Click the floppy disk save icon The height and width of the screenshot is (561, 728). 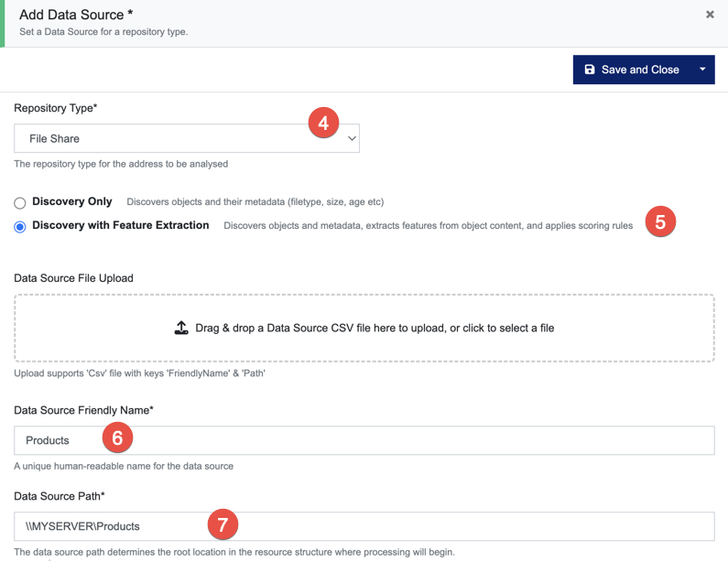point(590,70)
